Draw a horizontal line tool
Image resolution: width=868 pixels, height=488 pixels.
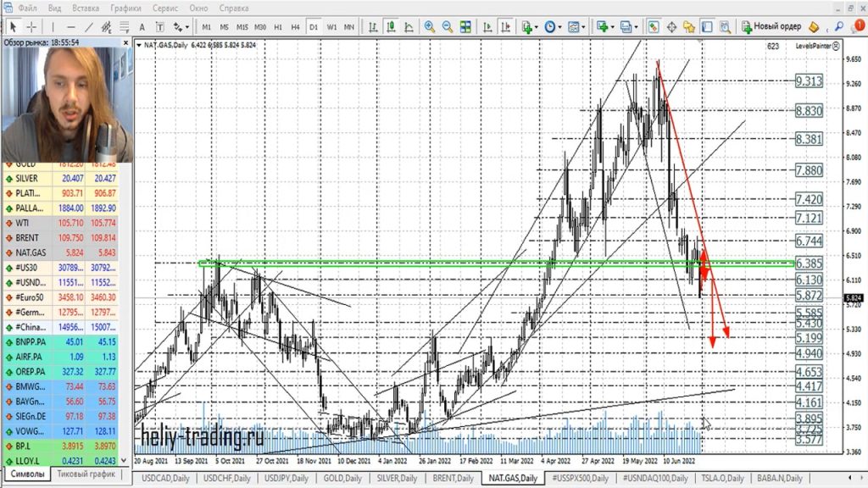click(72, 27)
